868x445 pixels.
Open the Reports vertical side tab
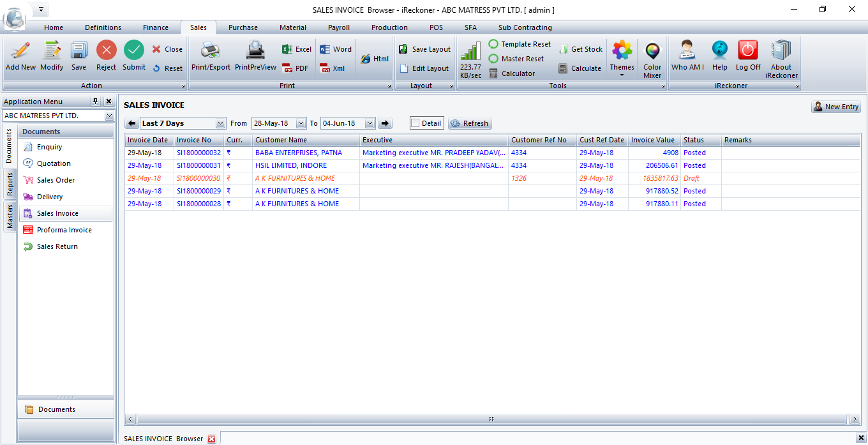[10, 185]
